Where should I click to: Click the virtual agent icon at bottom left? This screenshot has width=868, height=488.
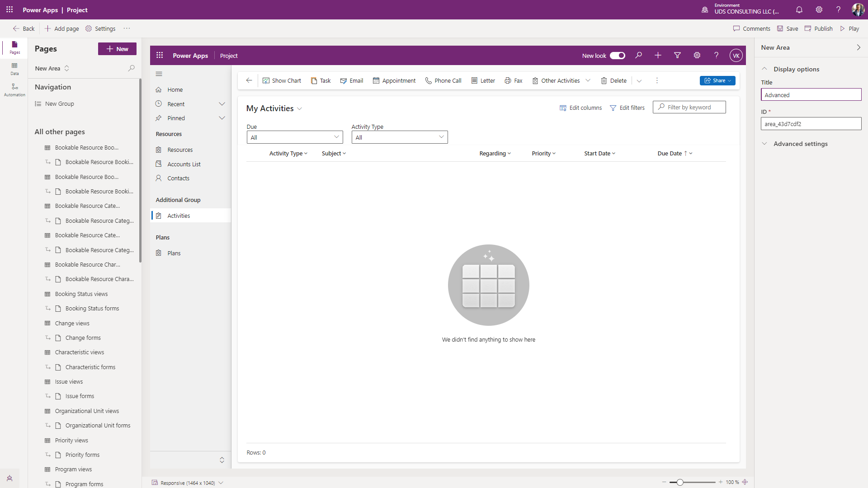tap(9, 478)
